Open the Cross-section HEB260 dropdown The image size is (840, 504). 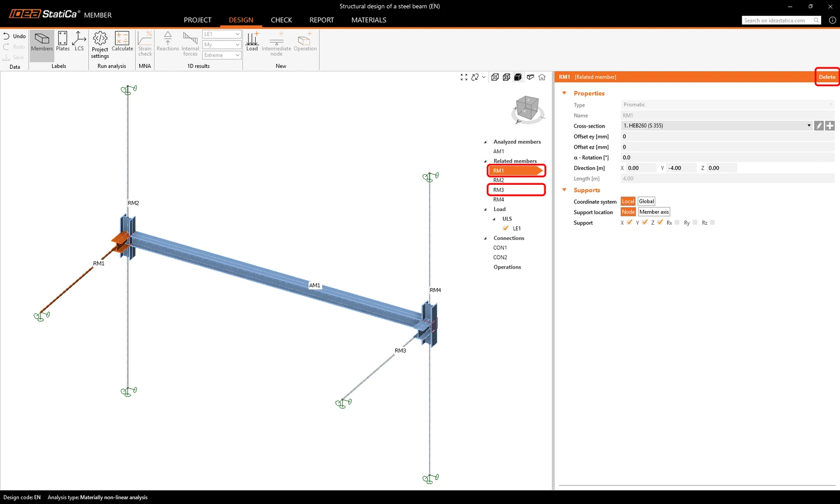(717, 126)
